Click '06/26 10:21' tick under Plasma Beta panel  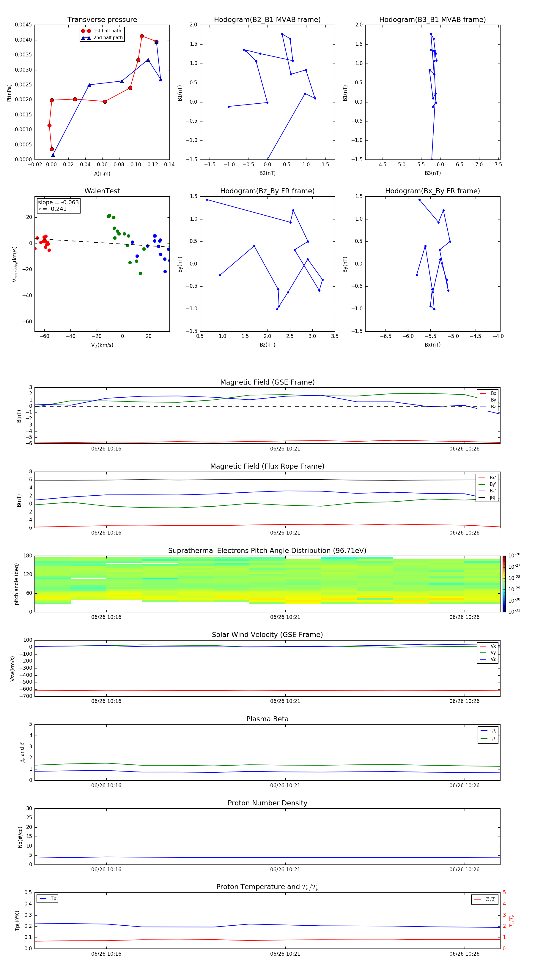tap(285, 785)
